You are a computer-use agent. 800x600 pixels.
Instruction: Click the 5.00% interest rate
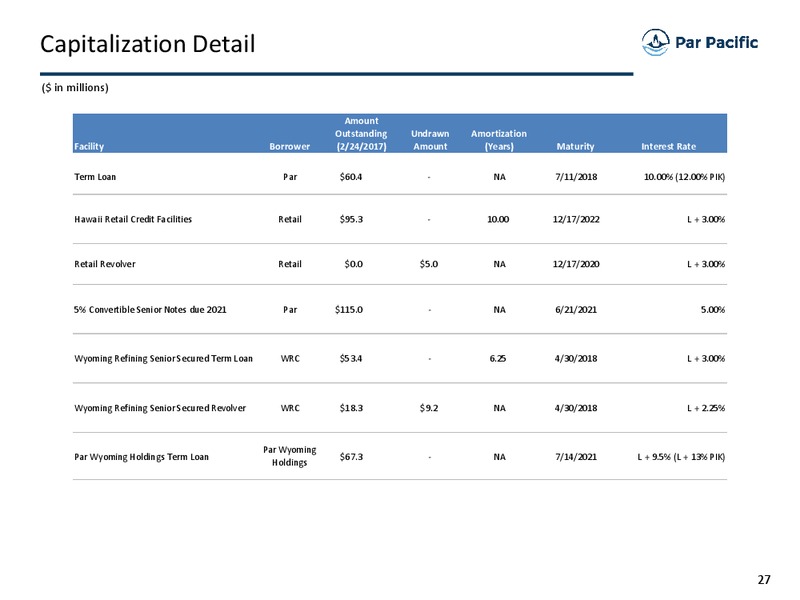[713, 310]
